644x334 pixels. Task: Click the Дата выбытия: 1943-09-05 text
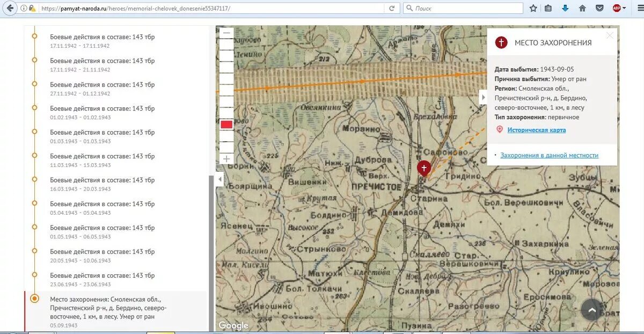point(535,69)
